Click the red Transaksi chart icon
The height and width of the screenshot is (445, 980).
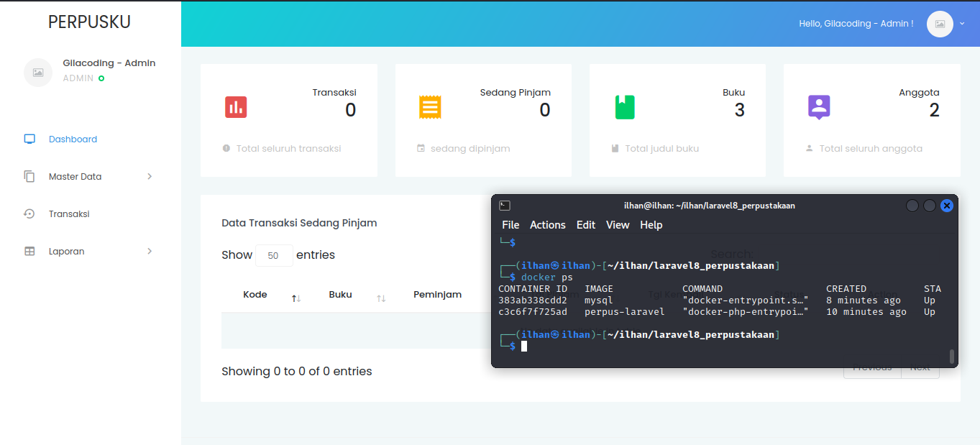tap(236, 107)
